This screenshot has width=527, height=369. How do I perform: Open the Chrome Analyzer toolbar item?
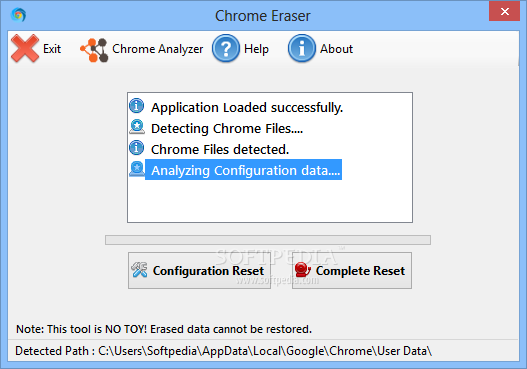pyautogui.click(x=141, y=49)
